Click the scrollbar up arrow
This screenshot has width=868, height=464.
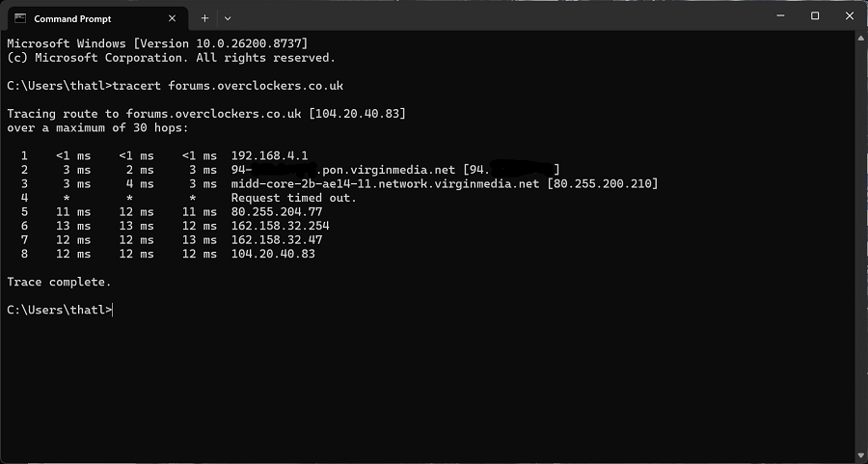pyautogui.click(x=861, y=39)
